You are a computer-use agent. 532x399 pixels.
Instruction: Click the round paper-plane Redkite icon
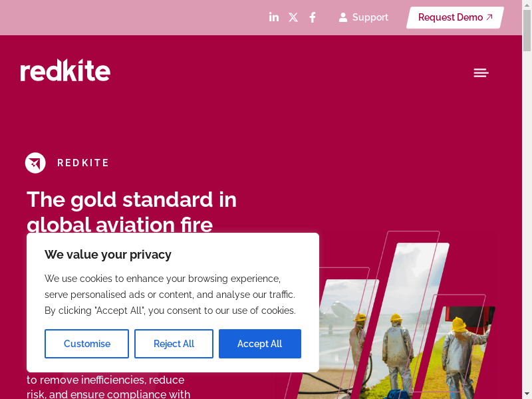pos(35,163)
